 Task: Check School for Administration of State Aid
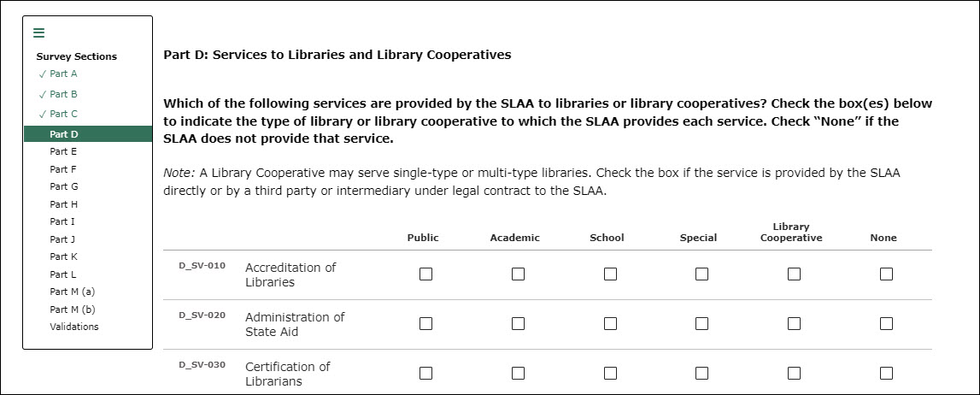[x=610, y=324]
